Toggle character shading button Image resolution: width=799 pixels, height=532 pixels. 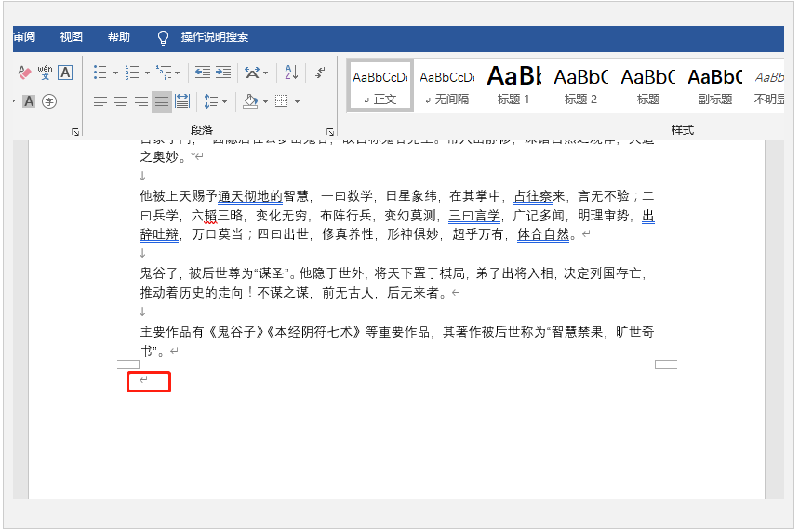click(x=29, y=101)
